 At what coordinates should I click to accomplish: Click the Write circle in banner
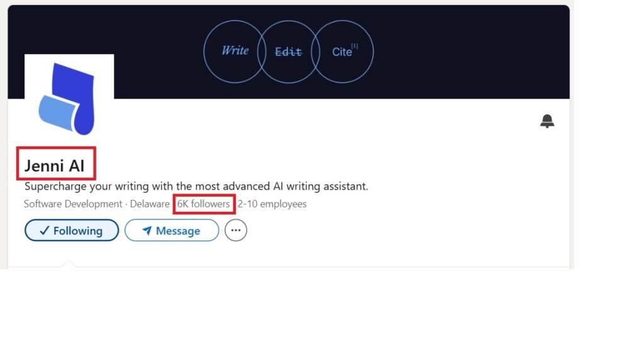[235, 52]
